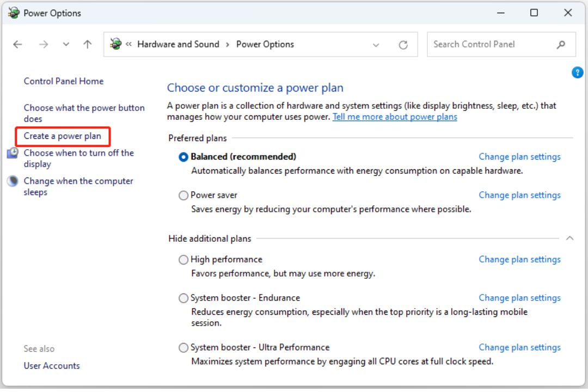The height and width of the screenshot is (392, 588).
Task: Click the up arrow to go up one level
Action: [x=87, y=44]
